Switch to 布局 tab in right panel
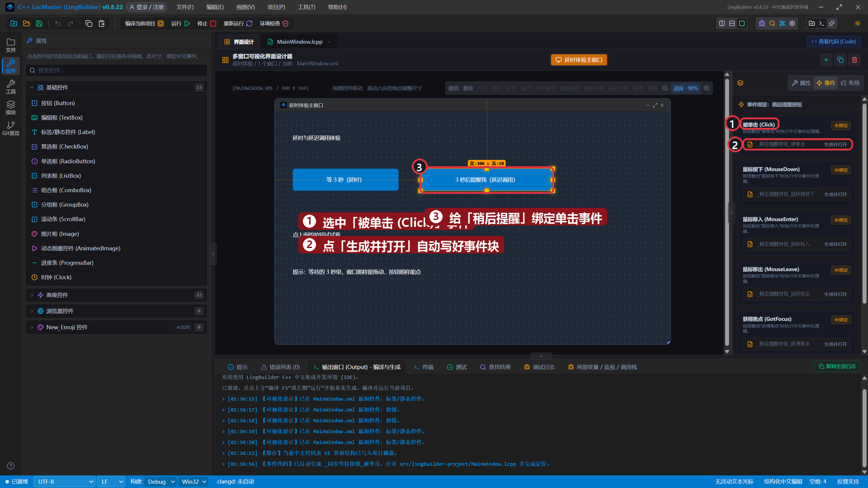868x488 pixels. [x=850, y=83]
